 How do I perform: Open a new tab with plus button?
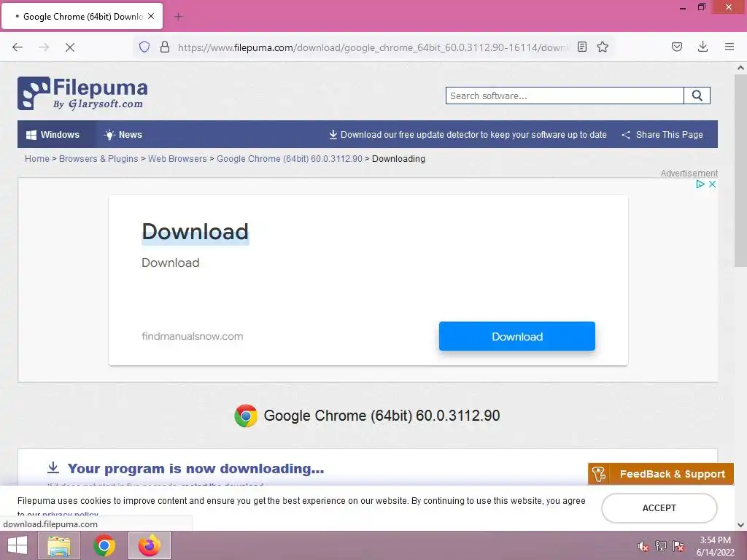[x=179, y=17]
